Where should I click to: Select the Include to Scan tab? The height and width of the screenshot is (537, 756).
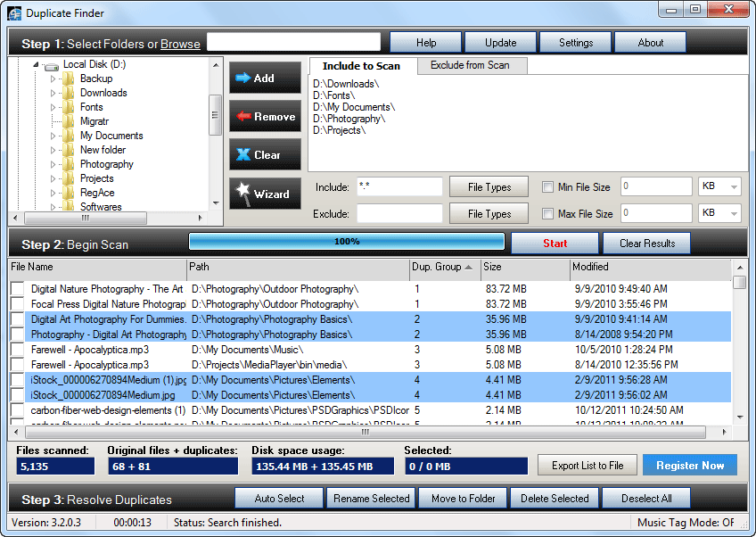(x=360, y=65)
